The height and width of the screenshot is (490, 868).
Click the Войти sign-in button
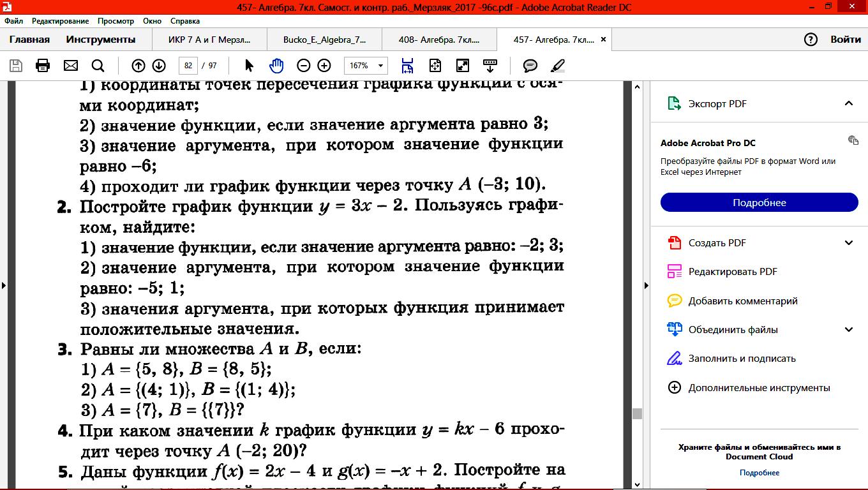point(846,40)
